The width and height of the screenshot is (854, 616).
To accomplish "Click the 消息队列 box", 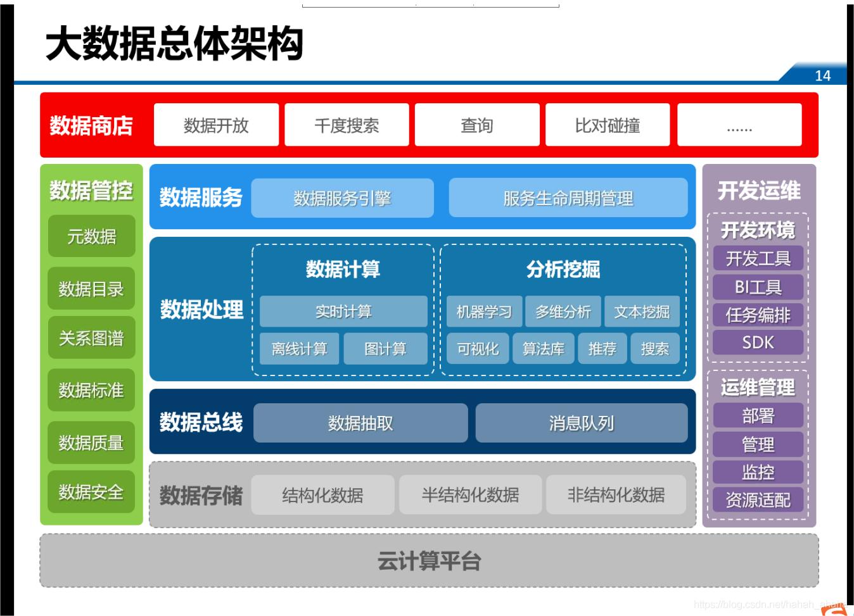I will [x=582, y=423].
